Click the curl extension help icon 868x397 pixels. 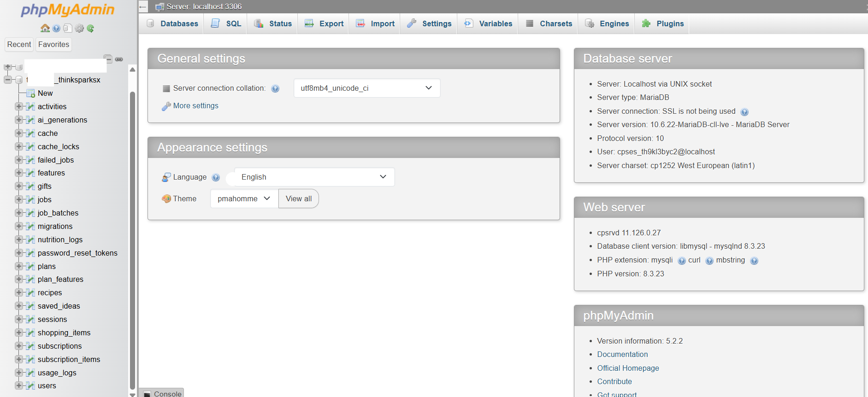[x=709, y=261]
